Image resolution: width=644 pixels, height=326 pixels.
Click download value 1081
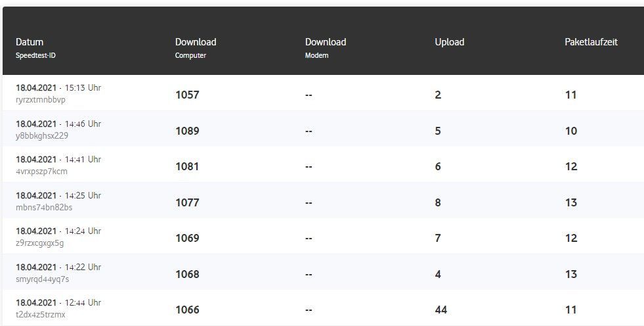[187, 166]
